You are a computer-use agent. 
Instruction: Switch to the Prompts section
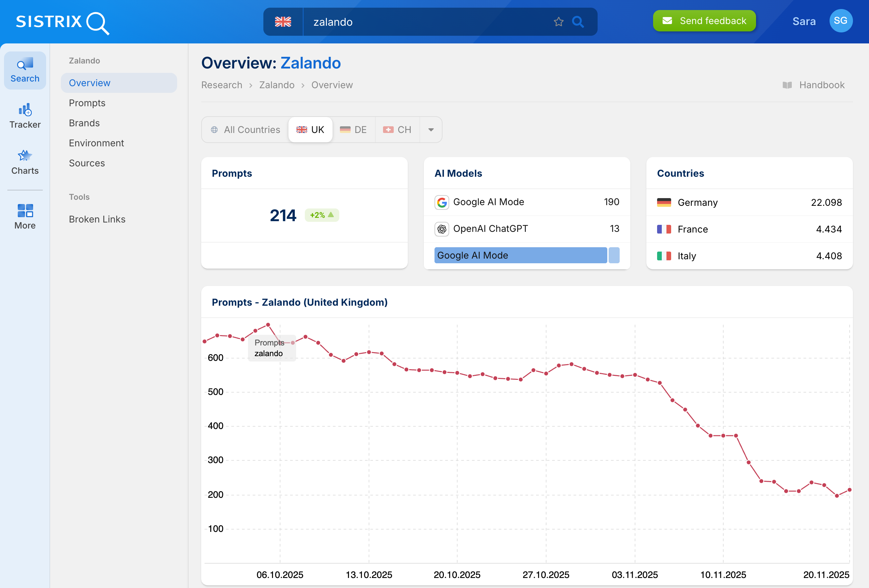87,103
